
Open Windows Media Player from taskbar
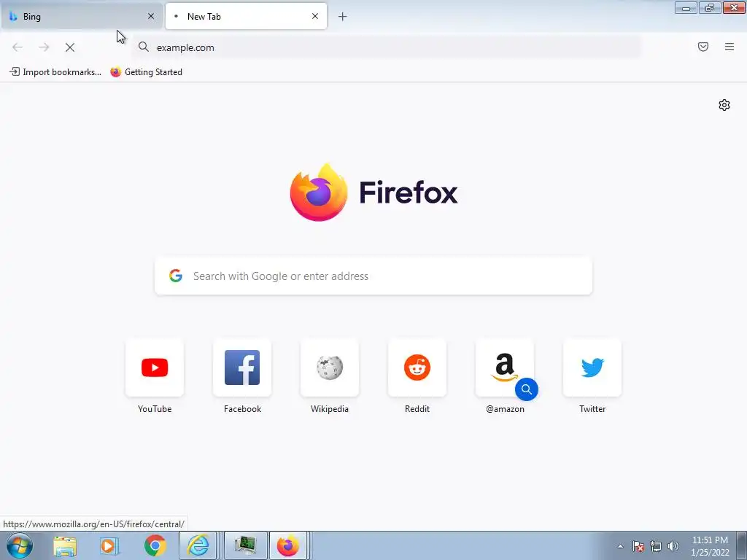point(109,545)
